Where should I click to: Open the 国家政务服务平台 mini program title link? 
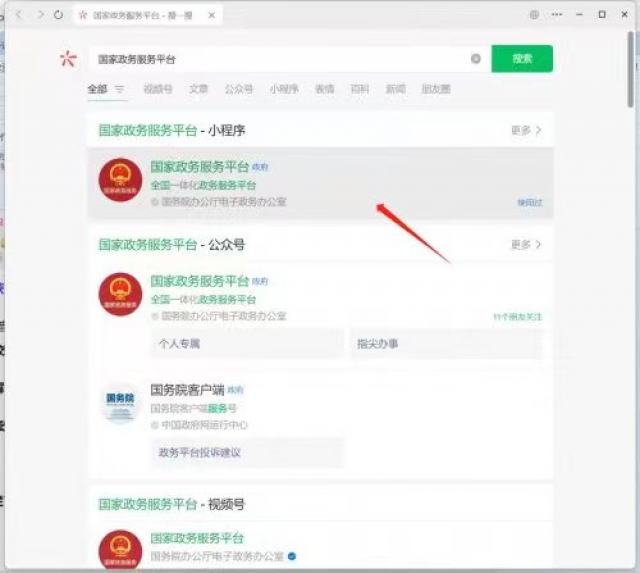click(x=200, y=167)
